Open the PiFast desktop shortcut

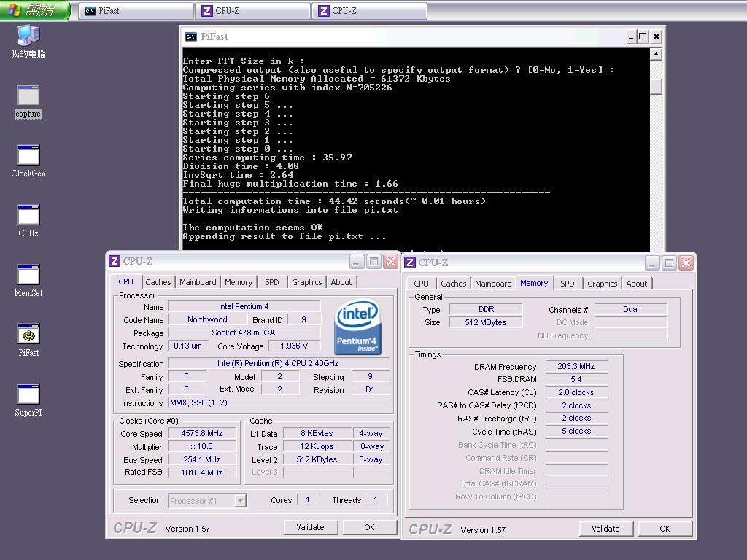pos(28,341)
